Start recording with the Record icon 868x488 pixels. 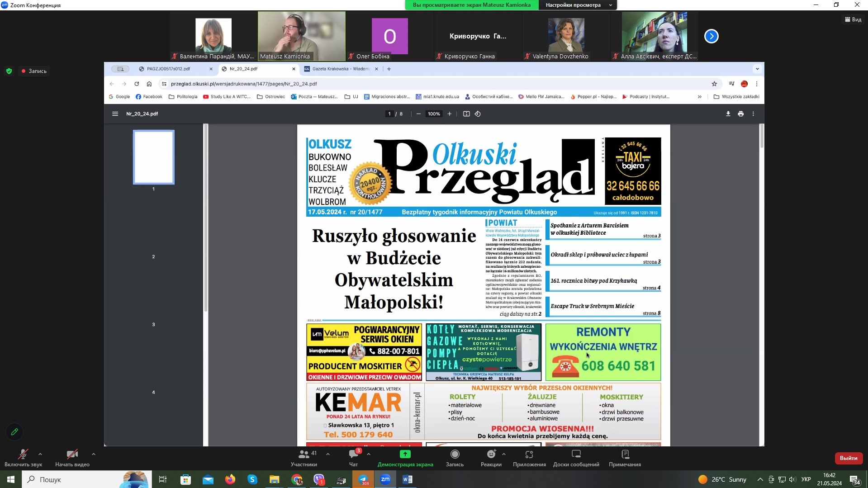(455, 454)
